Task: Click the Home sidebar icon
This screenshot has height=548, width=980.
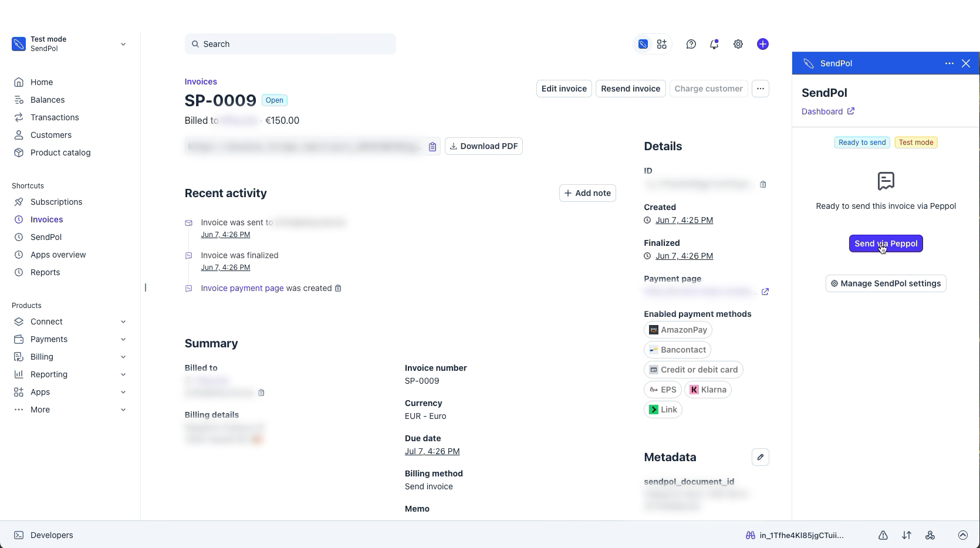Action: pyautogui.click(x=19, y=82)
